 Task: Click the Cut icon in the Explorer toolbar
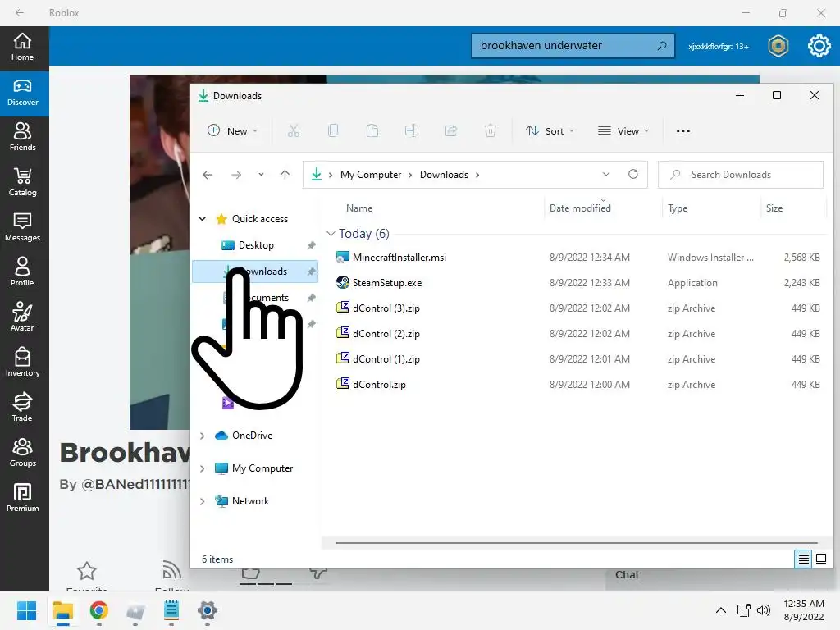click(294, 130)
